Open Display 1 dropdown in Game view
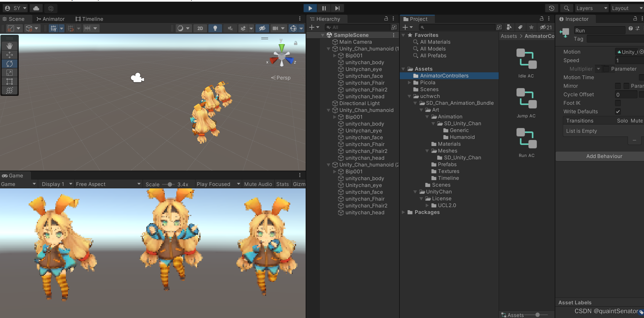The image size is (644, 318). tap(57, 184)
